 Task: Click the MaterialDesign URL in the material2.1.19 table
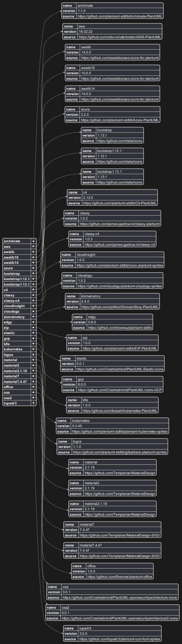(x=120, y=514)
